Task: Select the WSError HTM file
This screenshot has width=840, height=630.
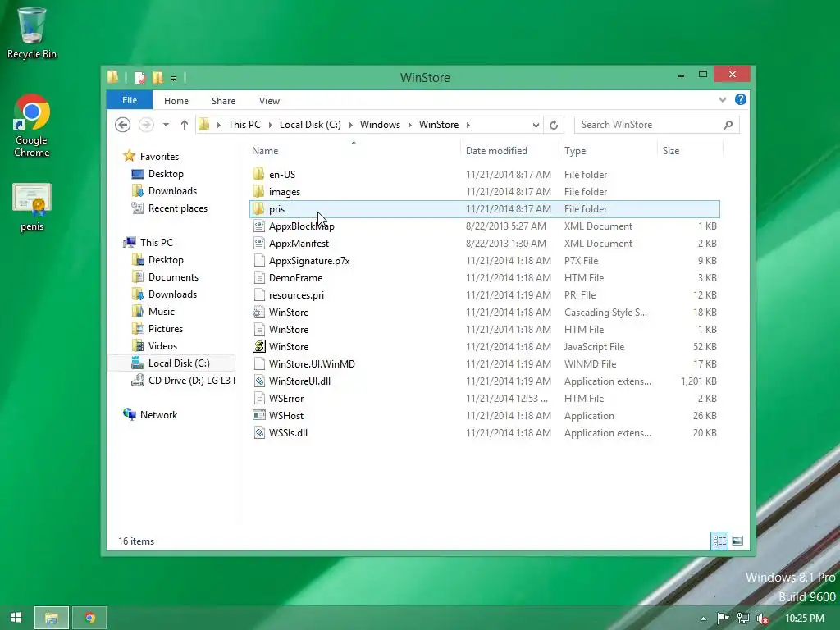Action: [x=484, y=399]
